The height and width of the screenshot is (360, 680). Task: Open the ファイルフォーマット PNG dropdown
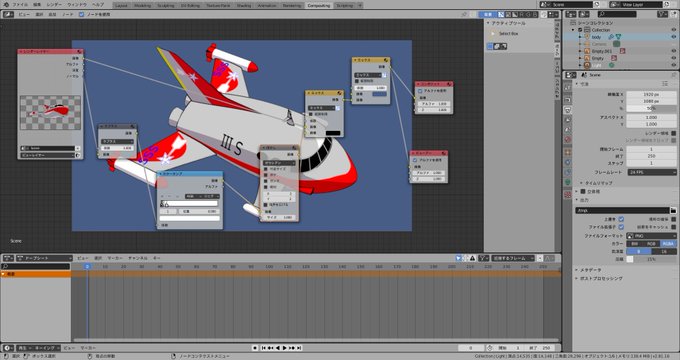[651, 236]
